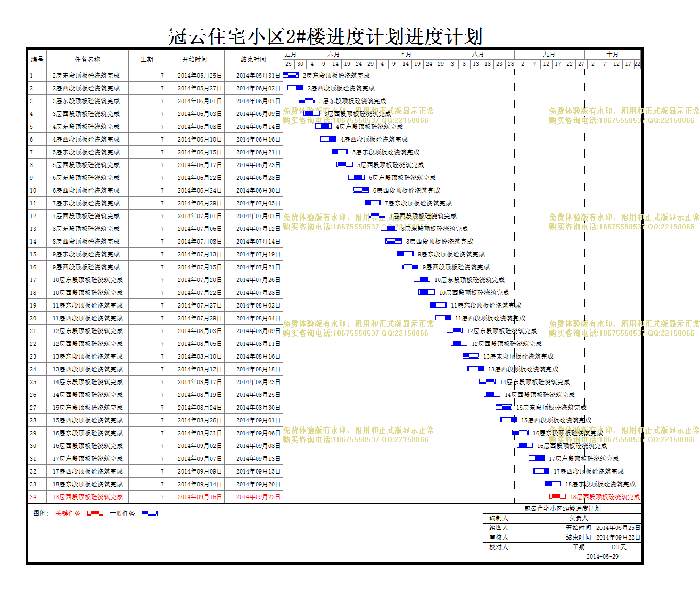
Task: Click the 2014-05-29 date in the title block
Action: (x=603, y=557)
